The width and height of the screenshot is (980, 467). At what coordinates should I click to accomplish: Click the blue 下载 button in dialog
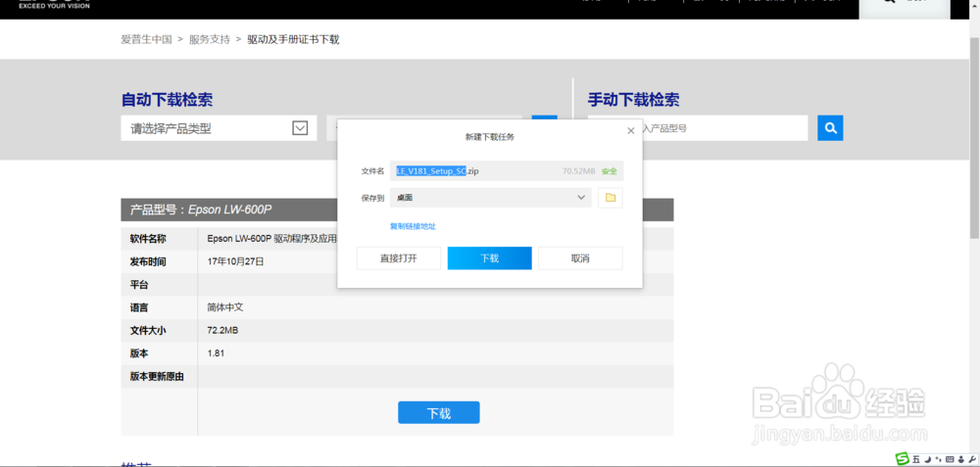(489, 258)
